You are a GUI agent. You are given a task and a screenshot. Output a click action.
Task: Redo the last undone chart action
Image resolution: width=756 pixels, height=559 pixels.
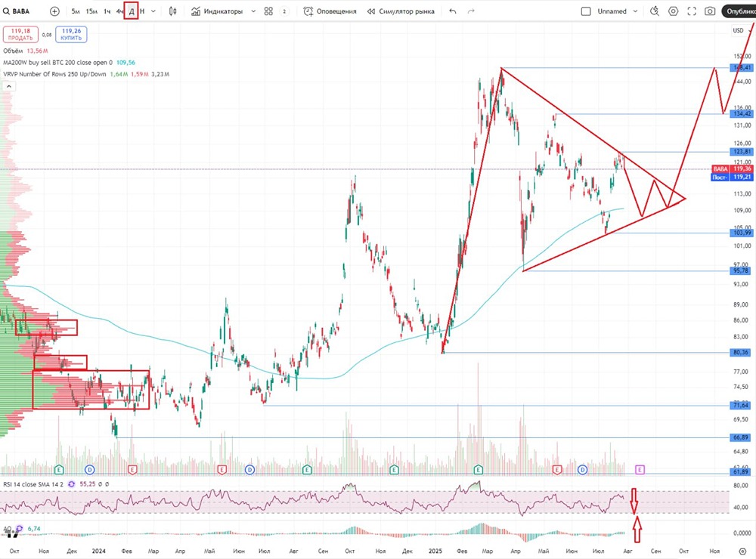click(x=471, y=11)
